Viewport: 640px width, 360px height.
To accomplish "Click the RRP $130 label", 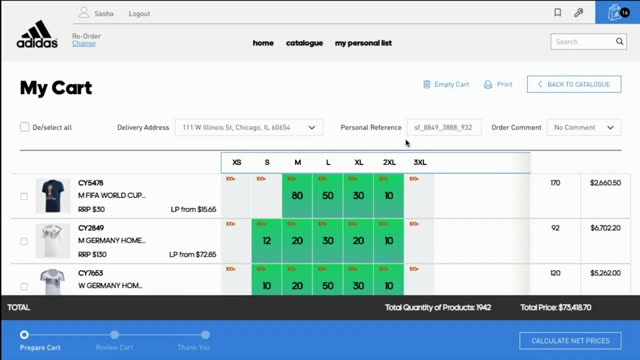I will pyautogui.click(x=92, y=255).
